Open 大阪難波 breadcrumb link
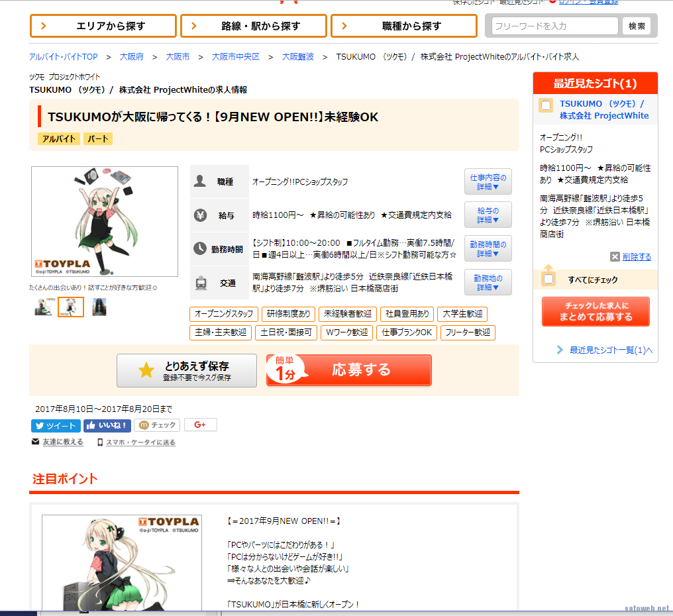 tap(298, 57)
